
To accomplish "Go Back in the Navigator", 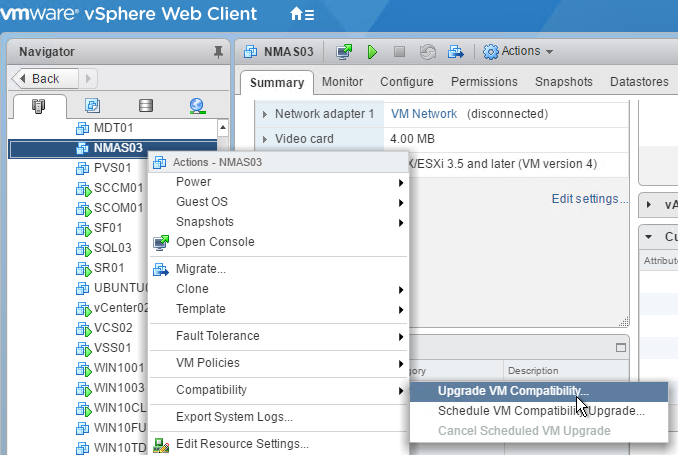I will coord(45,79).
